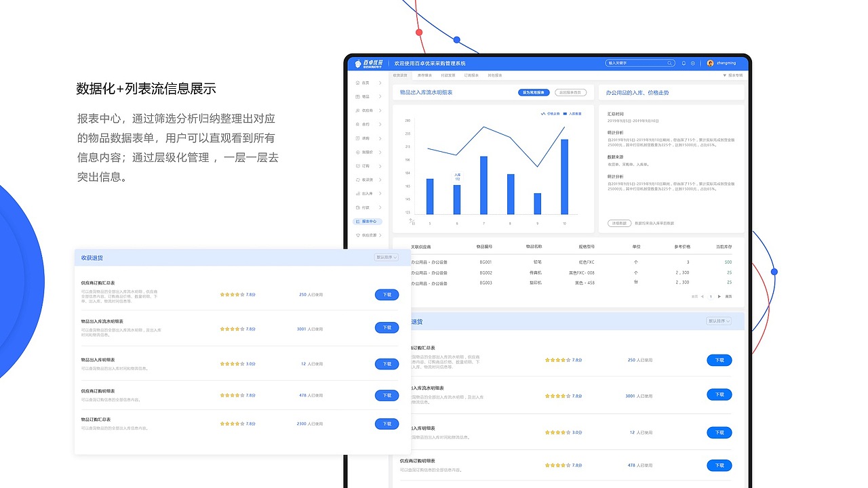868x488 pixels.
Task: Open 默认排序 dropdown in floating card
Action: (x=387, y=258)
